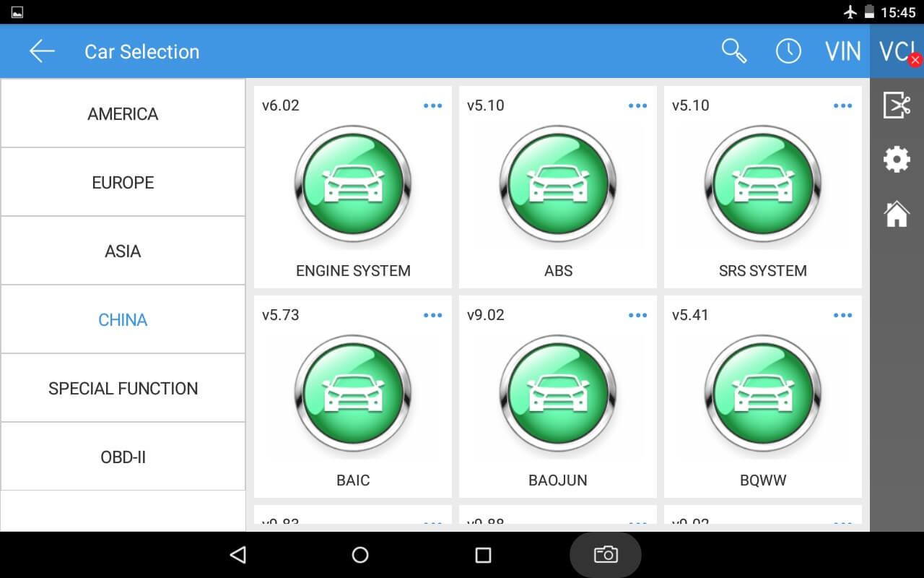Select the BAIC vehicle icon
924x578 pixels.
(x=353, y=394)
